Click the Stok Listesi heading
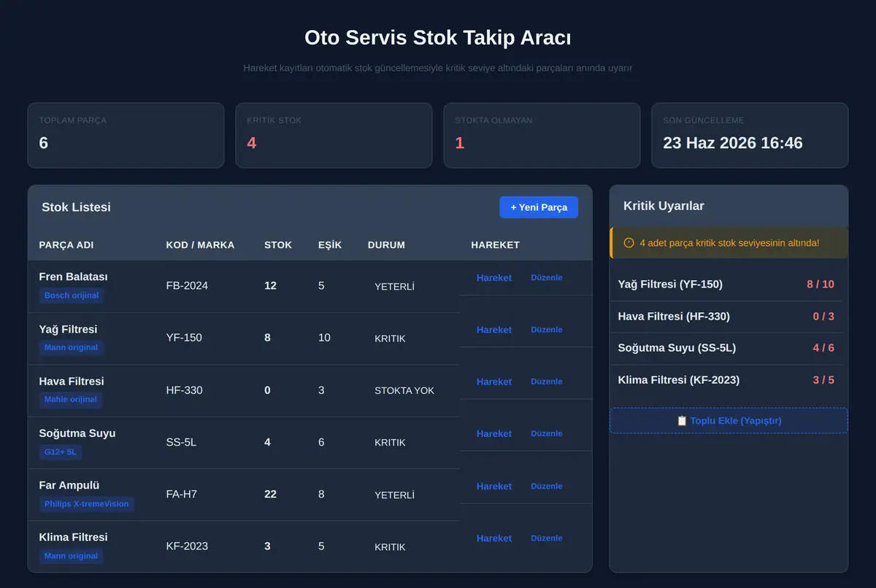This screenshot has height=588, width=876. click(x=76, y=207)
